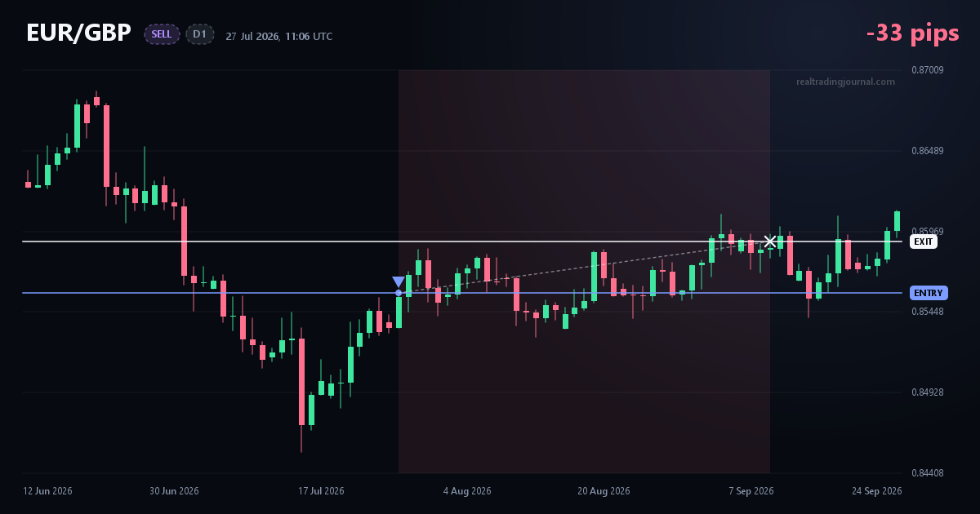The height and width of the screenshot is (514, 980).
Task: Click the 0.87009 price axis label
Action: click(927, 70)
